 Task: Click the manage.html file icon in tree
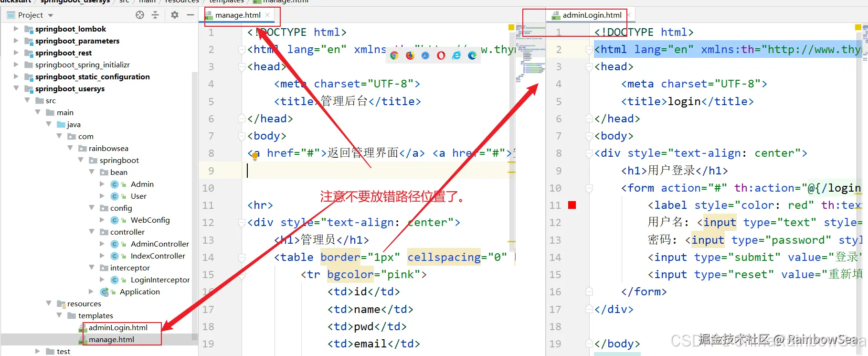click(x=83, y=340)
